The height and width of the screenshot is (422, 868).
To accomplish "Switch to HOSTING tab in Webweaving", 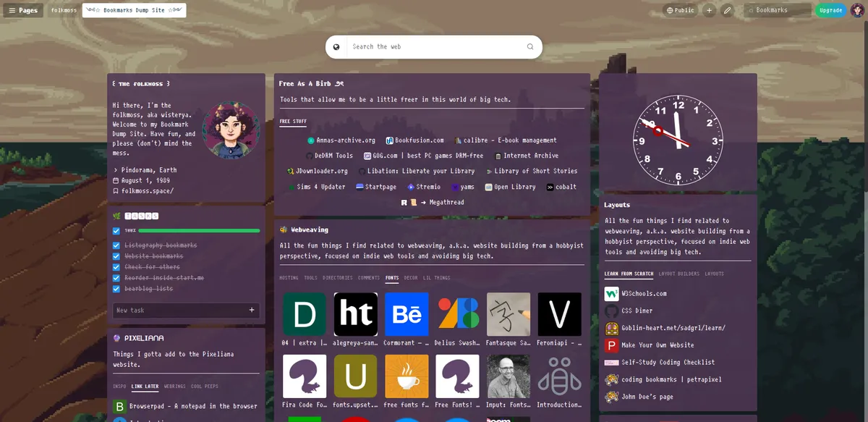I will 289,278.
